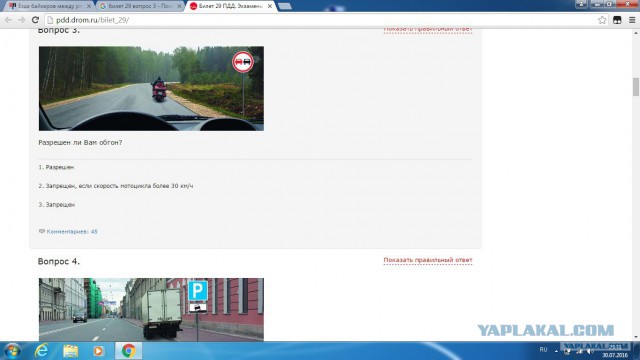
Task: Click the Вопрос 4 heading
Action: 59,262
